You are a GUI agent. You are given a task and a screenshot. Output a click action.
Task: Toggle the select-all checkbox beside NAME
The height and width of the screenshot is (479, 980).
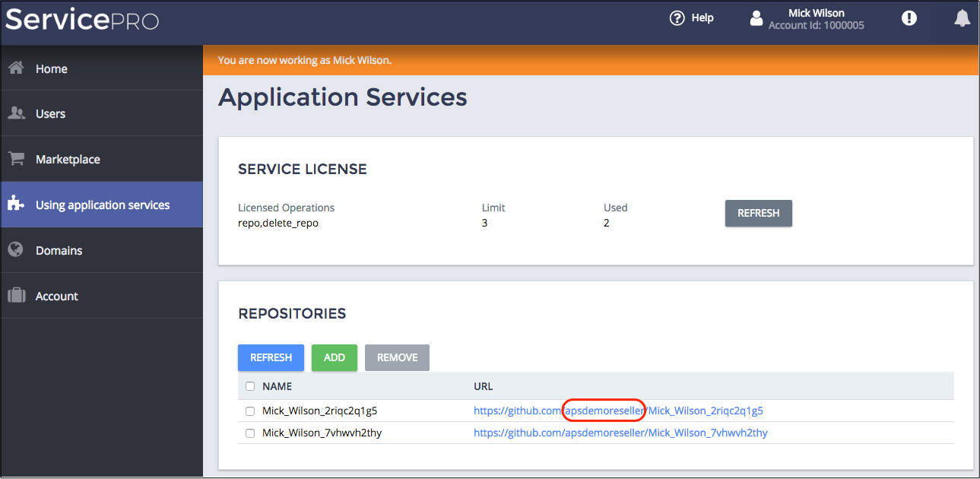(x=250, y=386)
